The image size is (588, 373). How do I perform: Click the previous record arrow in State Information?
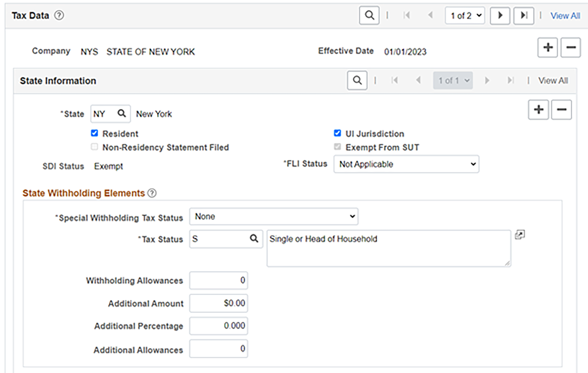[419, 80]
